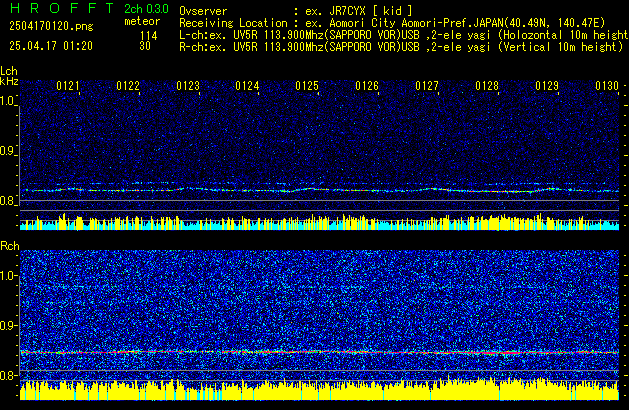629x410 pixels.
Task: Click the 0127 time marker
Action: (x=427, y=86)
